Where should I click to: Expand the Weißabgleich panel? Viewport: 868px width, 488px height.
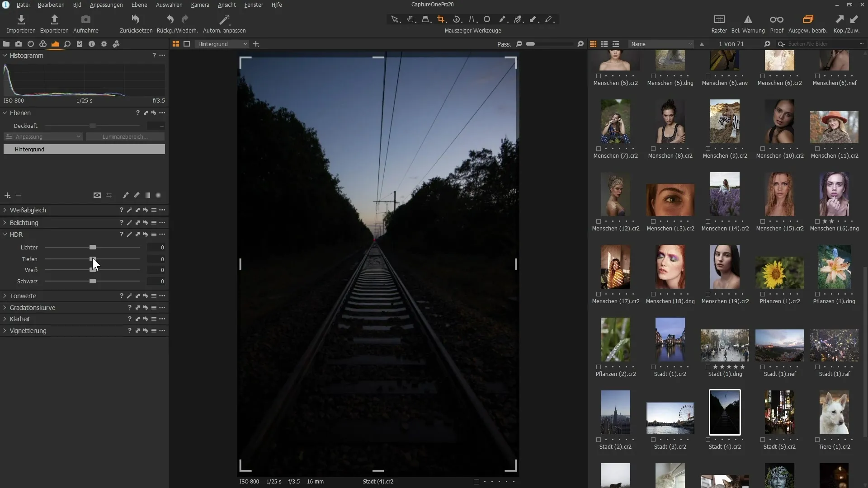click(5, 210)
